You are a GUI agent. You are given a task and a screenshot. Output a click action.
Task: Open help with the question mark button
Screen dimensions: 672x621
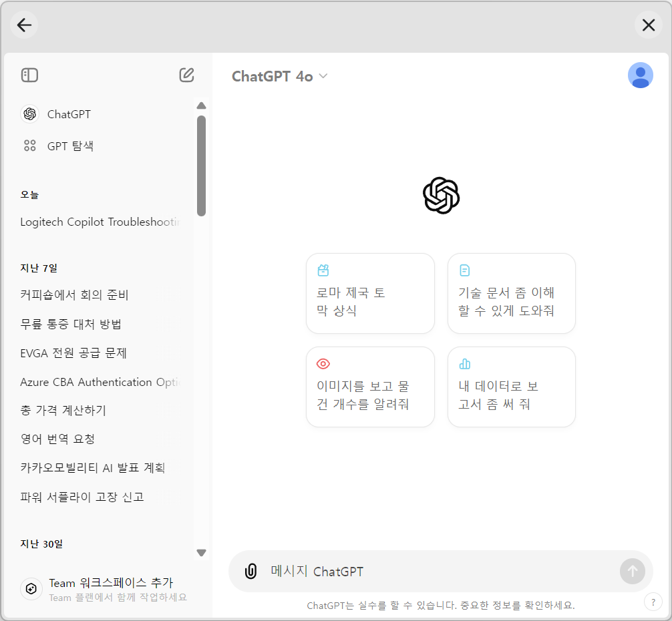coord(653,602)
